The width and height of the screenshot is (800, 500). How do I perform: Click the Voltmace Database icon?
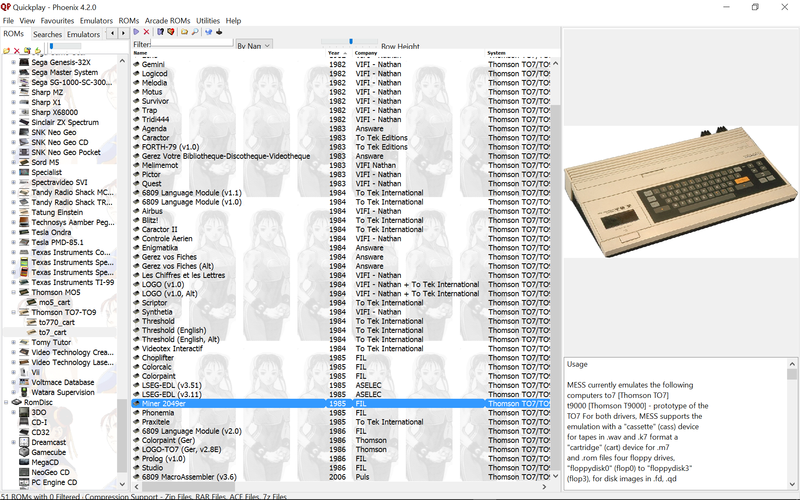tap(23, 382)
